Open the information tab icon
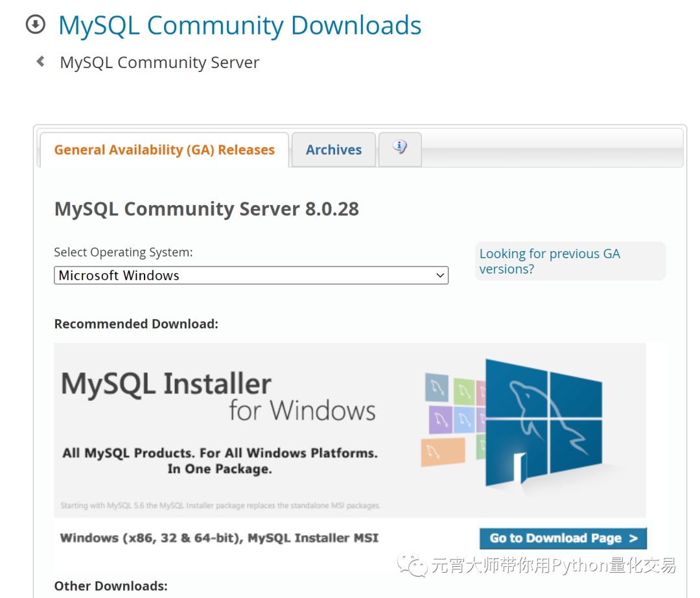Screen dimensions: 700x598 (399, 147)
